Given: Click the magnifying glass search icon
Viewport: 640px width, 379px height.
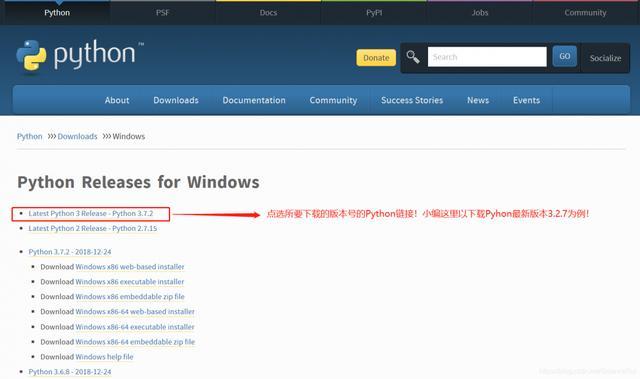Looking at the screenshot, I should tap(413, 57).
